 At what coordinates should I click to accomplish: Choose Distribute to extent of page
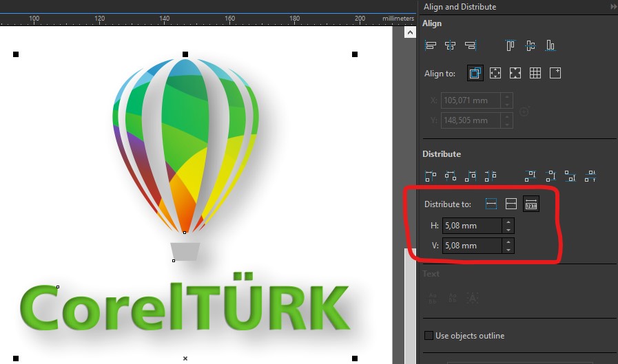511,204
